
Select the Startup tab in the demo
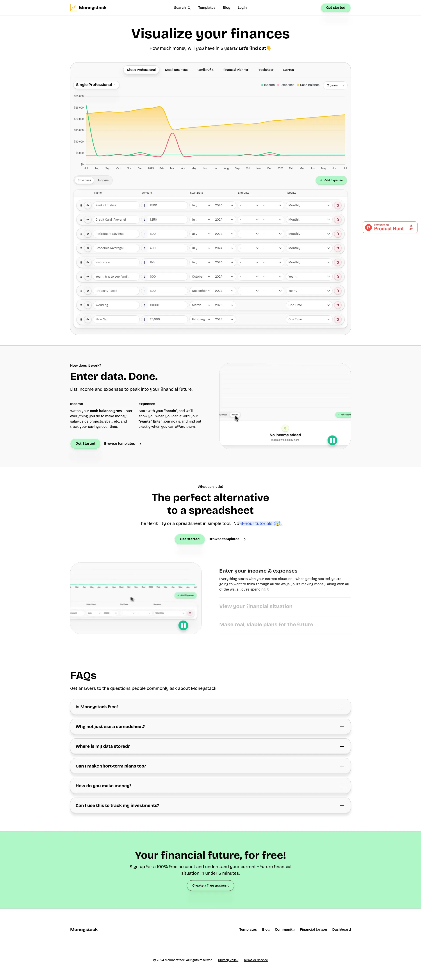click(287, 69)
